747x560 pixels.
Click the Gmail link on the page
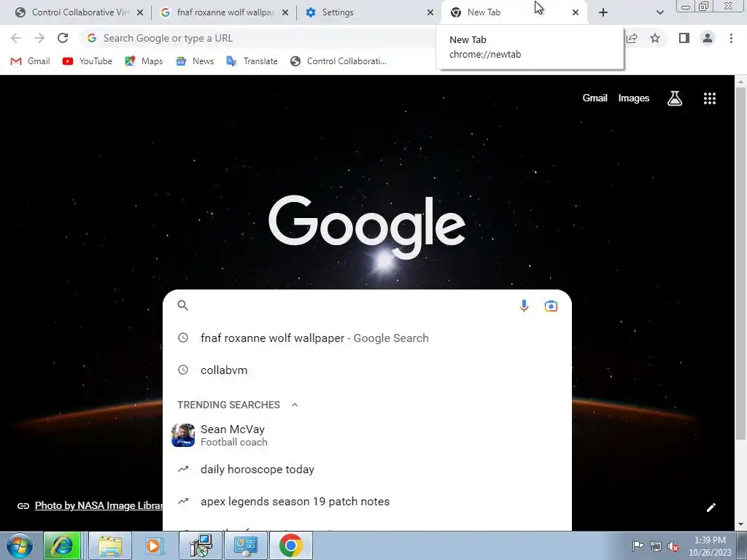point(595,98)
